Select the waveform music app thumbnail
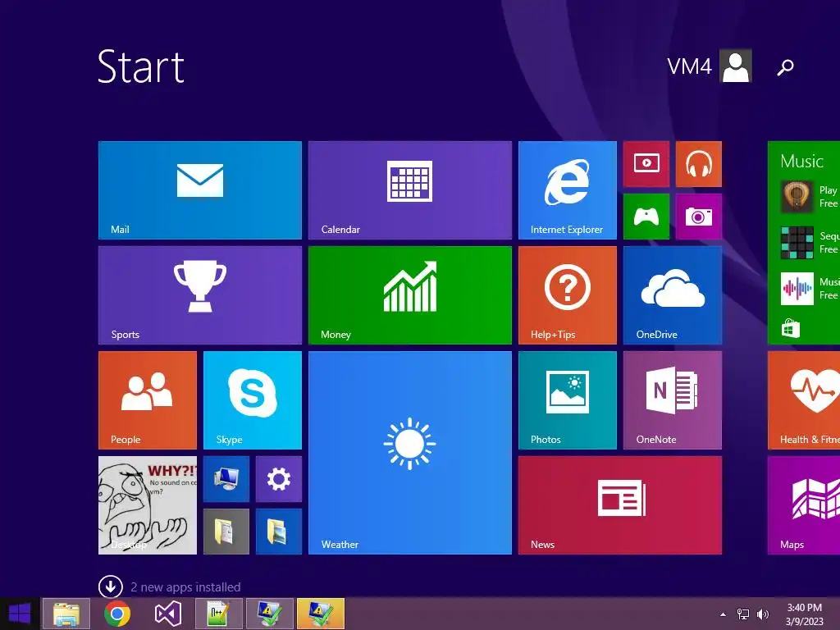 (x=797, y=289)
